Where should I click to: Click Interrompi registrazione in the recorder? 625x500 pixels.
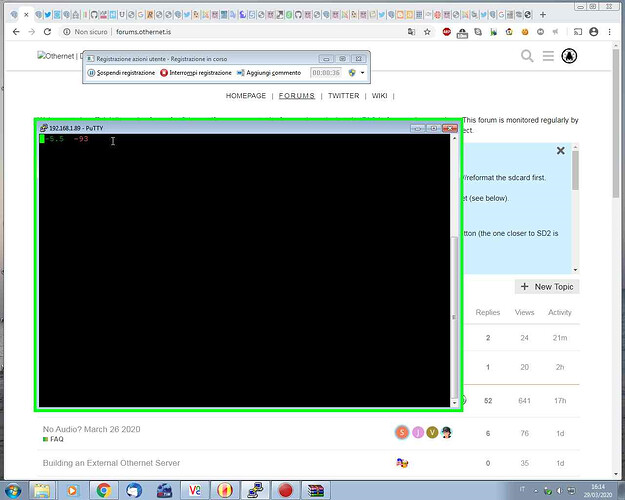(196, 73)
